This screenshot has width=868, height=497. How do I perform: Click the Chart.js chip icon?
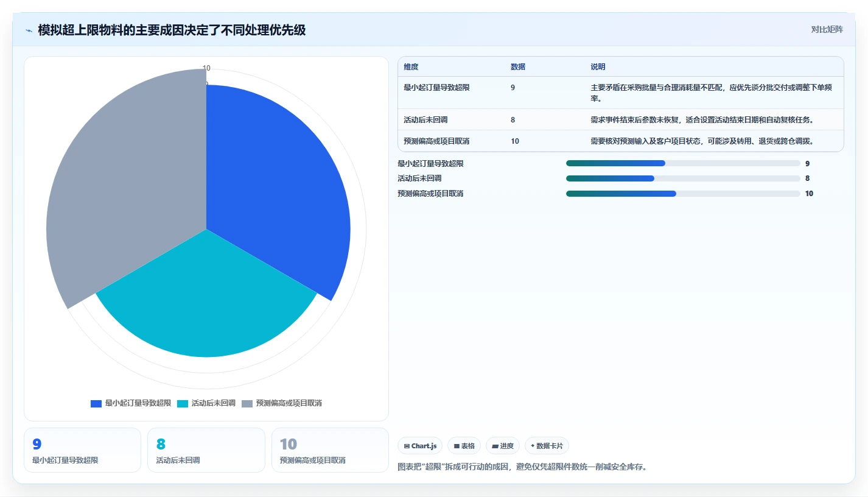pyautogui.click(x=407, y=446)
